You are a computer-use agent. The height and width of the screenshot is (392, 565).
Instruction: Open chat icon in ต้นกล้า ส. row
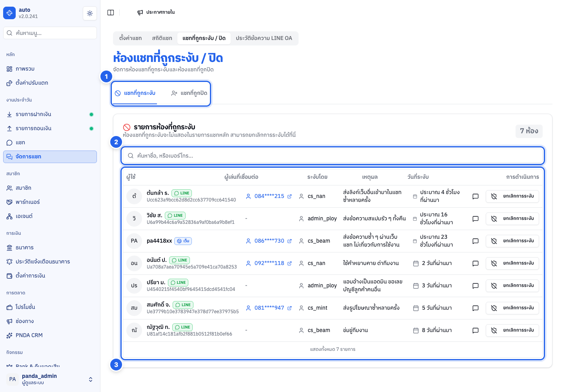[x=476, y=196]
